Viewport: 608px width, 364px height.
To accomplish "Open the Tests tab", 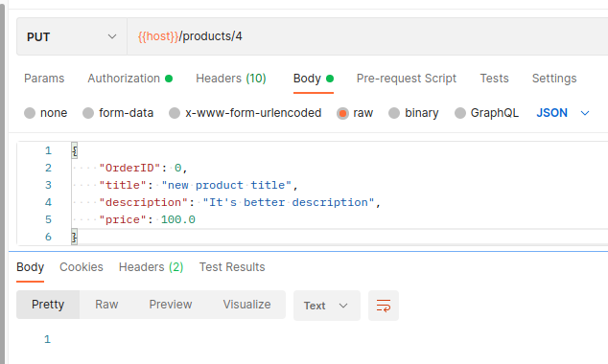I will coord(494,79).
